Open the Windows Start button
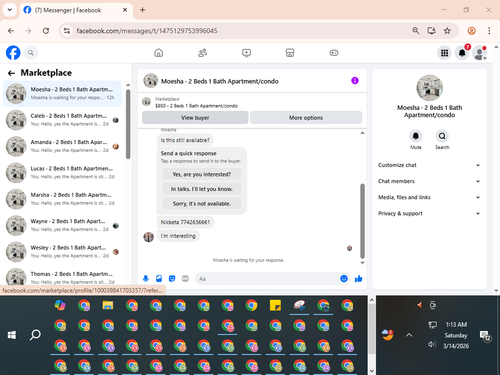The image size is (500, 375). (12, 335)
